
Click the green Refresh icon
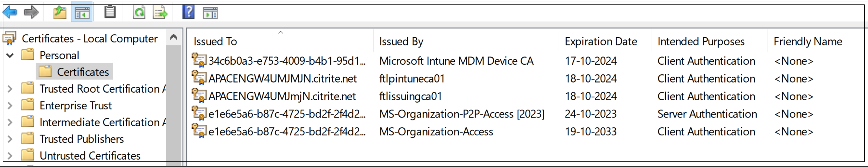tap(140, 13)
